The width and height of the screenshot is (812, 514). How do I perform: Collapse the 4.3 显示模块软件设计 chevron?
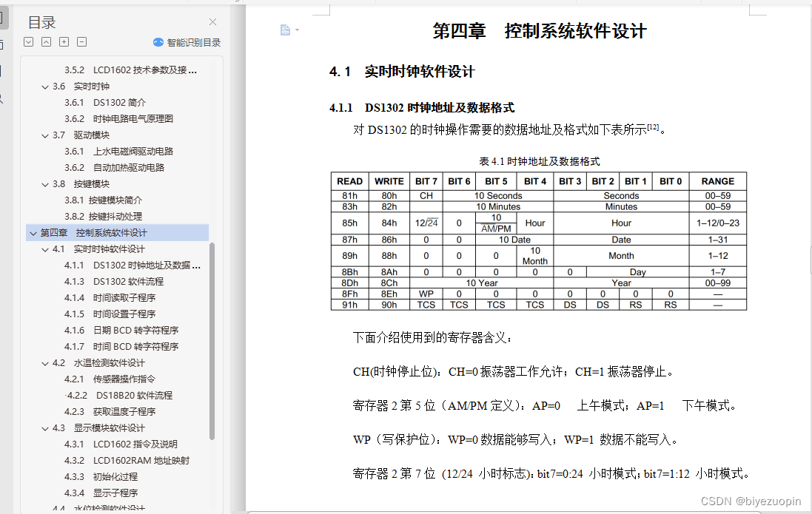[x=45, y=429]
